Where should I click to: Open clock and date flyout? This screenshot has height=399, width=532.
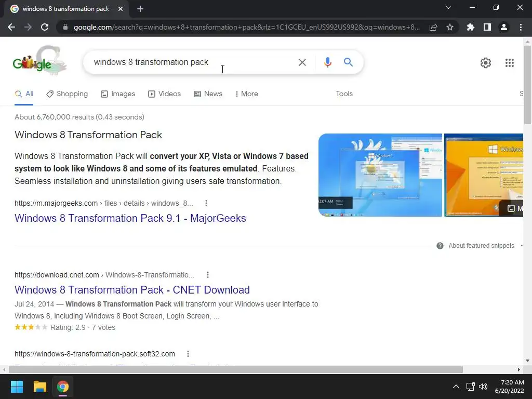click(x=509, y=387)
